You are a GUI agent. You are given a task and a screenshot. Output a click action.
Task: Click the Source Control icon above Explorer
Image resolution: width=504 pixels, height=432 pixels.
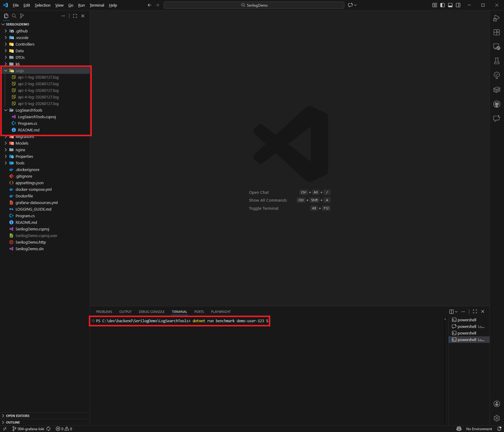click(x=22, y=16)
